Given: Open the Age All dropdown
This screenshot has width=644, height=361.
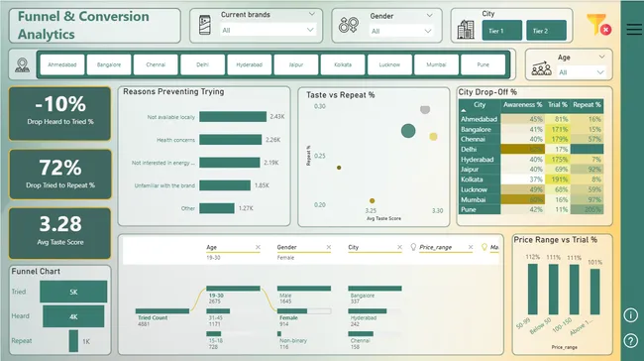Looking at the screenshot, I should (x=581, y=72).
